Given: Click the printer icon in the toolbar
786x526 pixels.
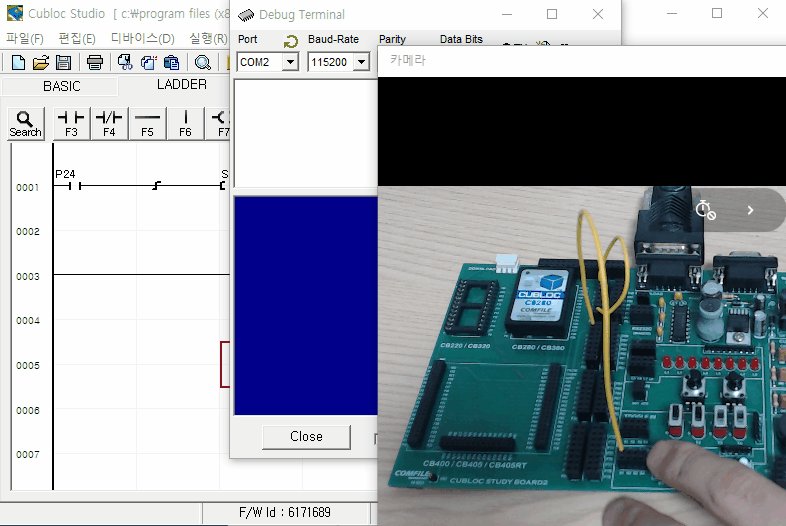Looking at the screenshot, I should pos(95,62).
